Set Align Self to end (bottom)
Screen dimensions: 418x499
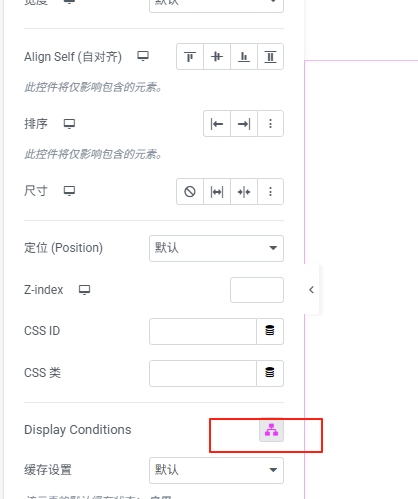(244, 57)
